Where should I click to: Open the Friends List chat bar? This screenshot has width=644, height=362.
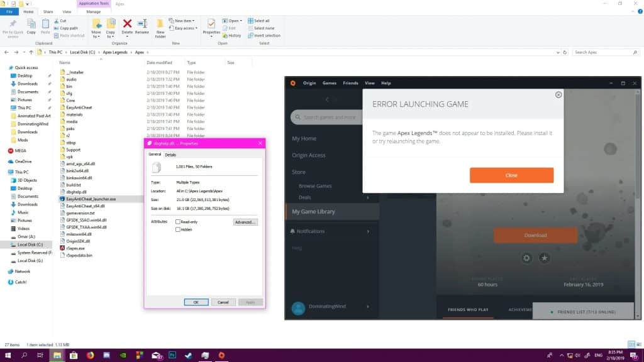point(583,312)
